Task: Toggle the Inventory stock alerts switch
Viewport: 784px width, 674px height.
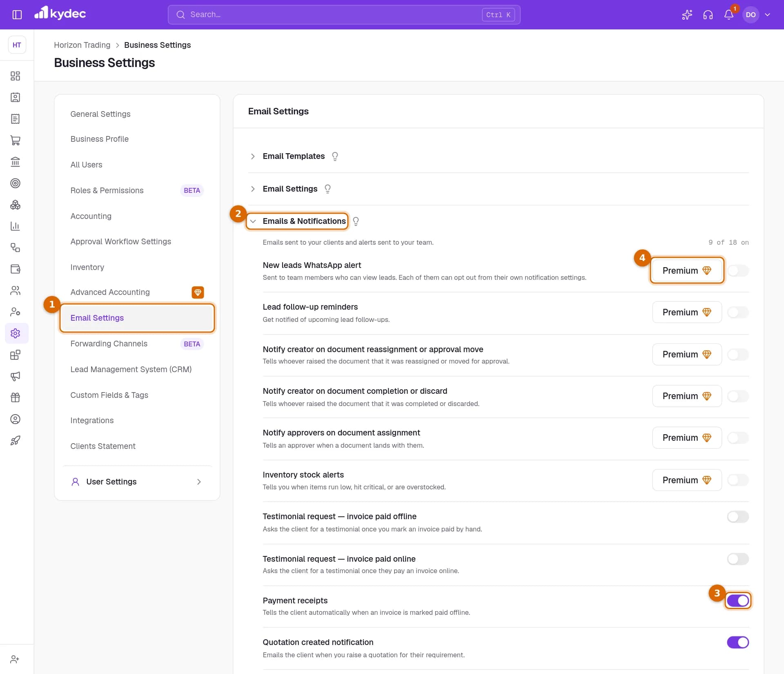Action: click(738, 480)
